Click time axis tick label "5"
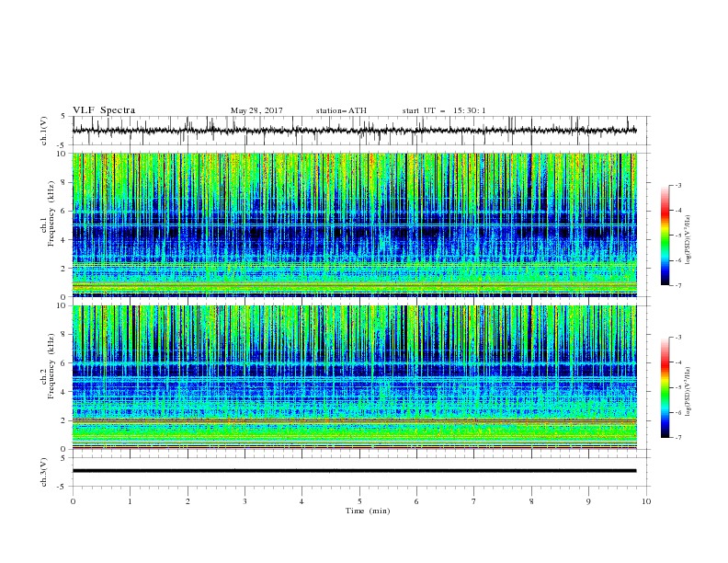This screenshot has height=563, width=728. point(359,501)
